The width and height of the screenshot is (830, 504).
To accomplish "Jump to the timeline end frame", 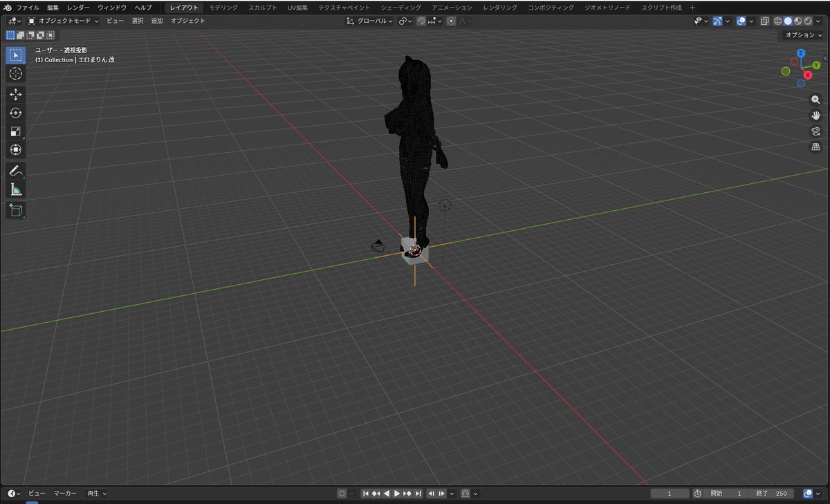I will click(x=418, y=494).
